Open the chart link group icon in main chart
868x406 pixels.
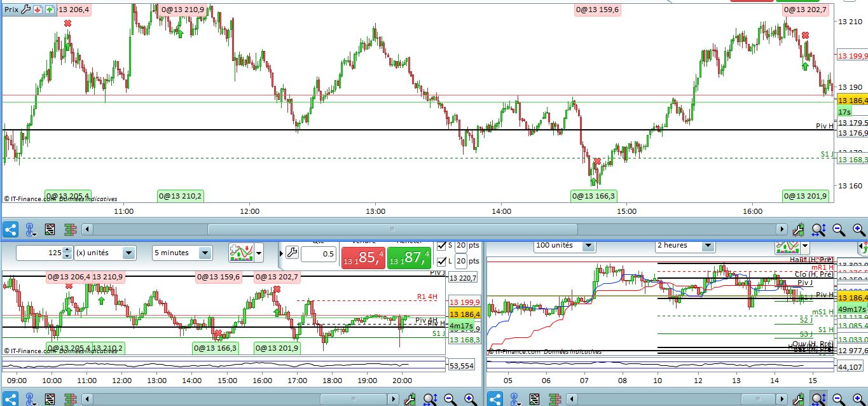[x=30, y=229]
